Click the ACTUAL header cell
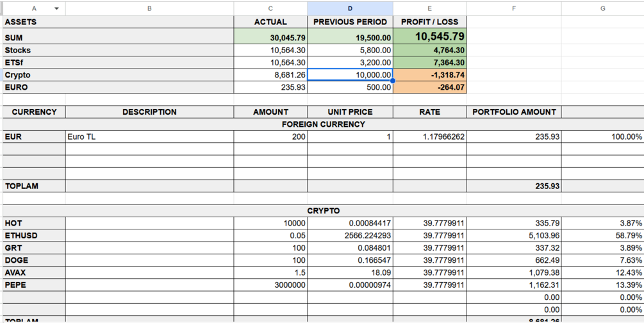 pos(270,22)
